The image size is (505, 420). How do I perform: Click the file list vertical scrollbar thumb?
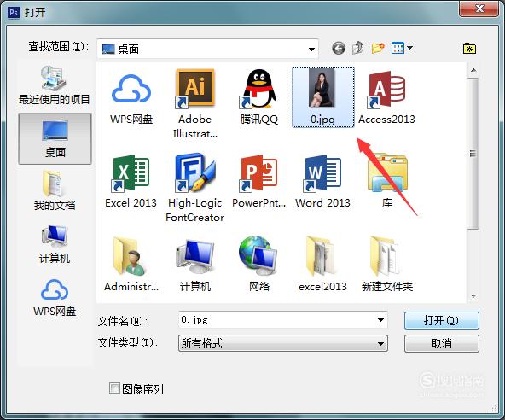473,154
